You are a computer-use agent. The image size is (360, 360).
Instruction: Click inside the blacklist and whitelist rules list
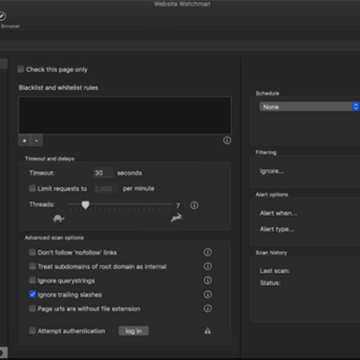click(125, 115)
